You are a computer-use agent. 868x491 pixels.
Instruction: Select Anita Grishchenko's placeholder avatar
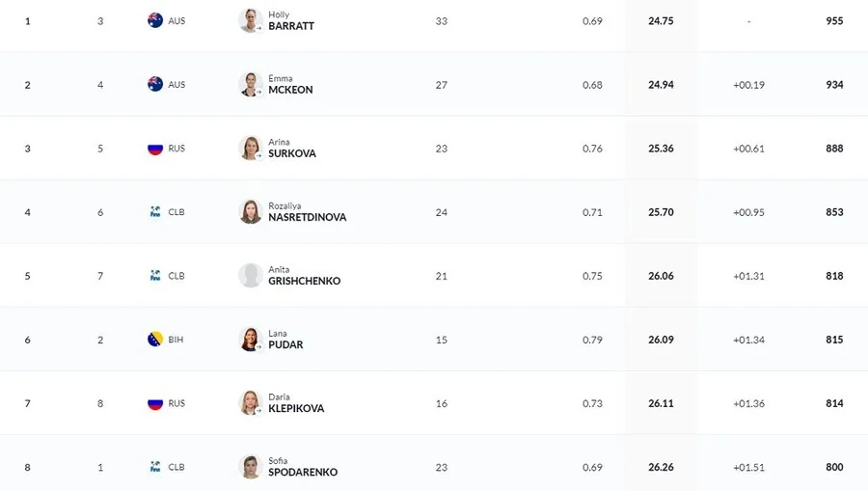[251, 276]
